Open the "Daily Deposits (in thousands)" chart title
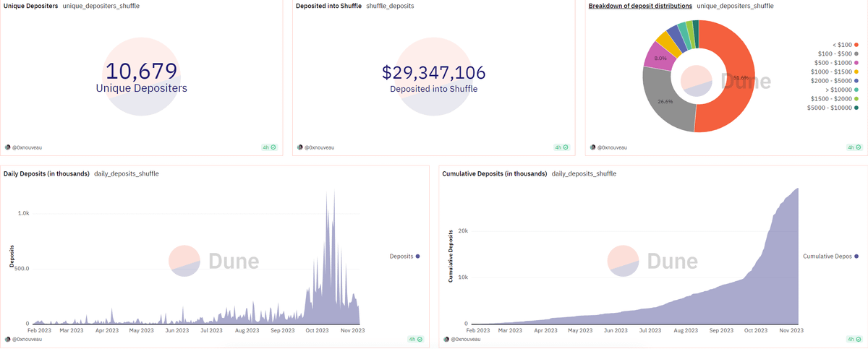This screenshot has height=349, width=868. tap(46, 174)
